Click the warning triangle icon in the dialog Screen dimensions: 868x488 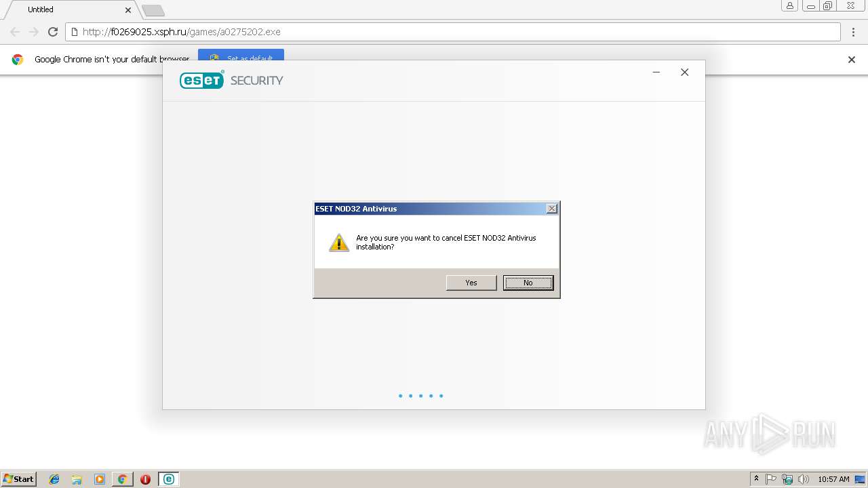pyautogui.click(x=338, y=243)
